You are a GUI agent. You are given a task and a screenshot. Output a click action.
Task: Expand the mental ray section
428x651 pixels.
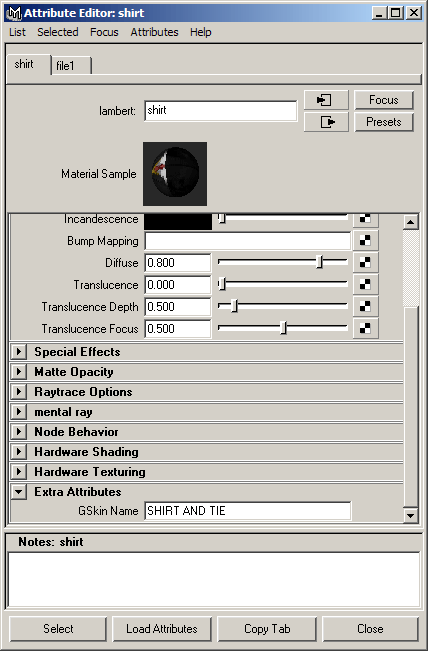(x=18, y=412)
